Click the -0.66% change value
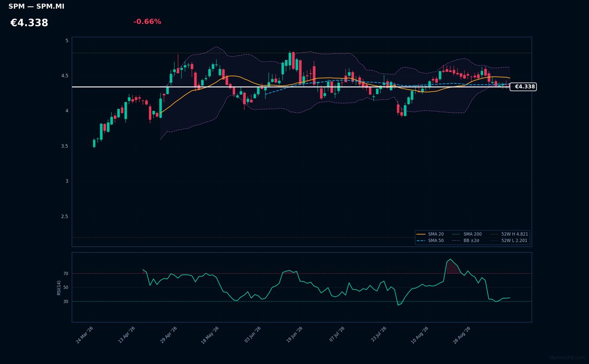Viewport: 589px width, 364px height. [x=147, y=22]
